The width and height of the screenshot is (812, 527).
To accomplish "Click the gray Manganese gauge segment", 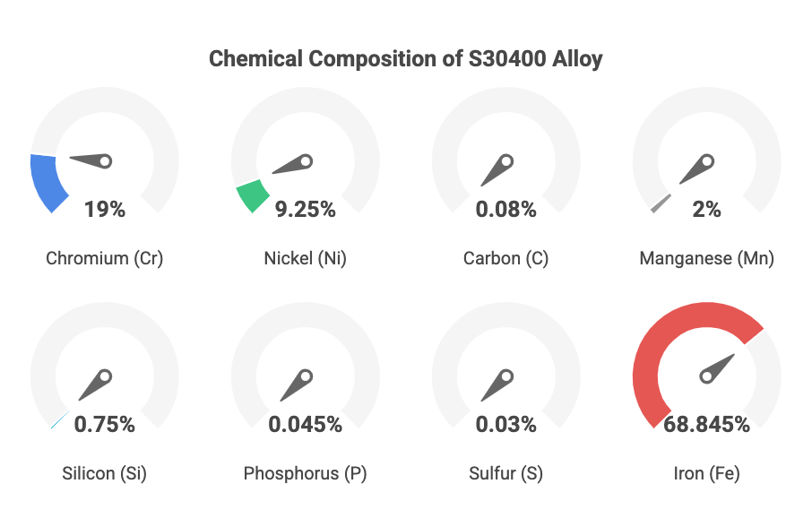I will (x=661, y=204).
